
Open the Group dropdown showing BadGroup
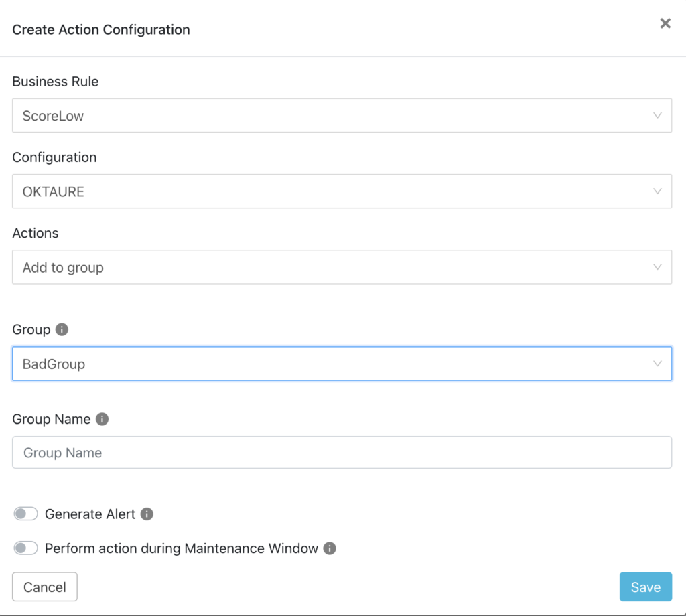pyautogui.click(x=335, y=364)
